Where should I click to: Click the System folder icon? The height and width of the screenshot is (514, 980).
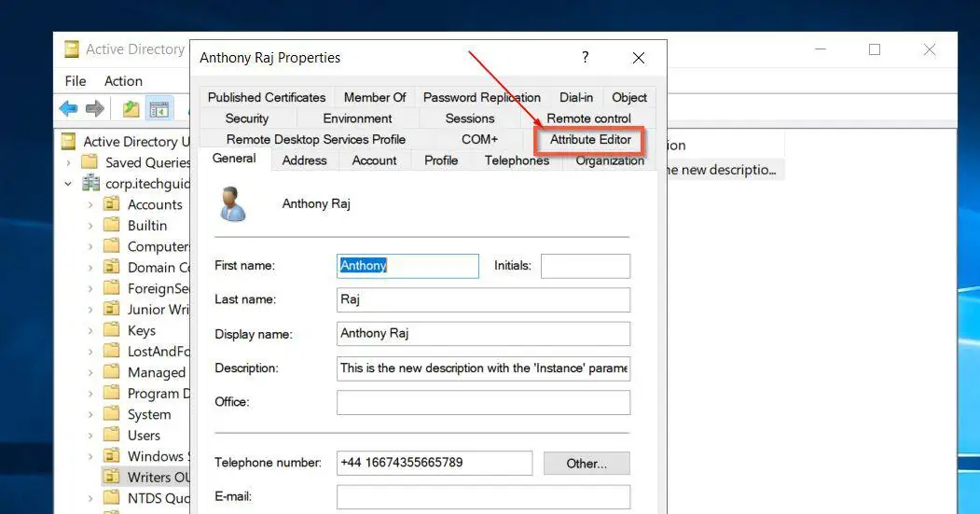point(111,414)
